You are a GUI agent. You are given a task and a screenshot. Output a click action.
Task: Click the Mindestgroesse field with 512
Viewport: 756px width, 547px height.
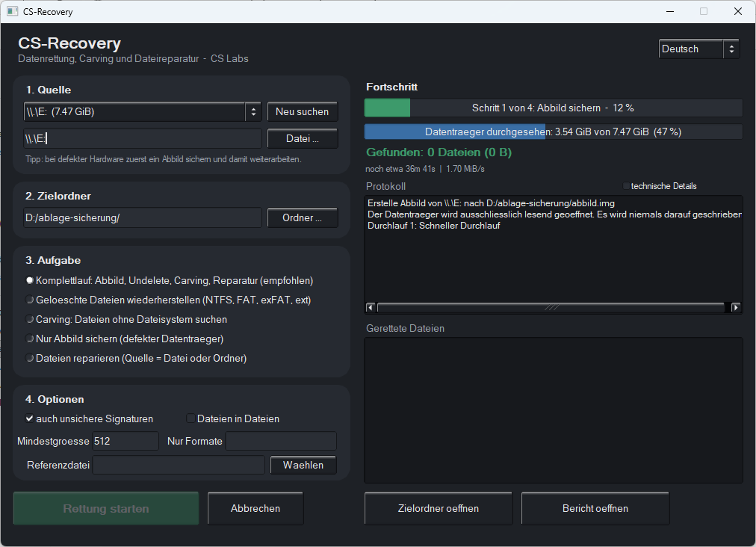(x=126, y=441)
